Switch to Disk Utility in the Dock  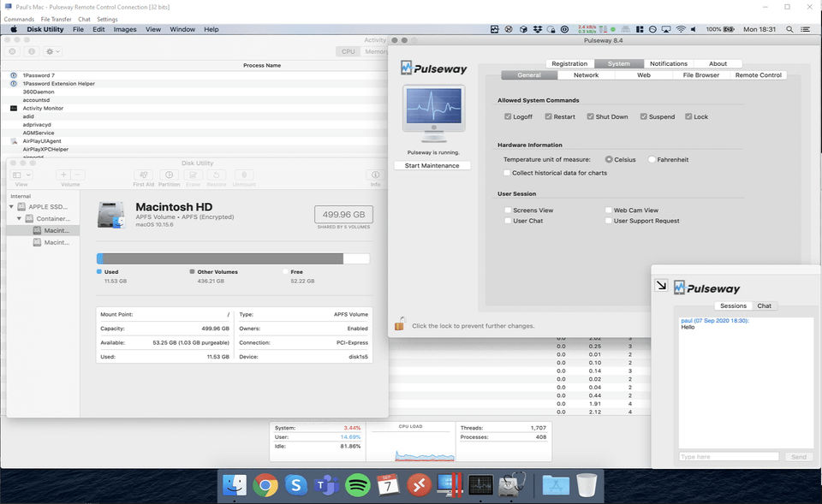tap(512, 485)
